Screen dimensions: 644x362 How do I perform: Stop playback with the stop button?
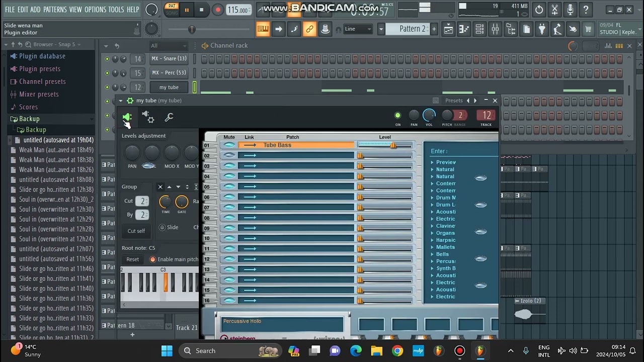point(201,10)
